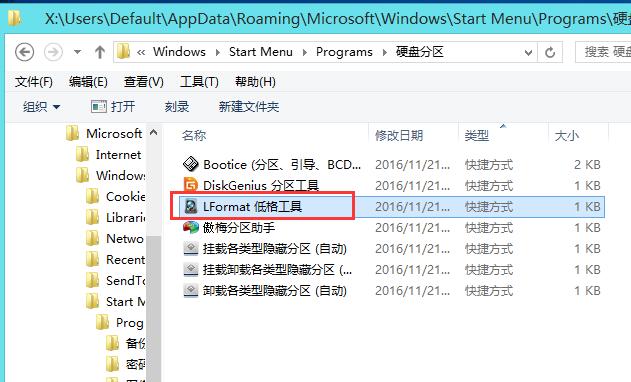Image resolution: width=631 pixels, height=382 pixels.
Task: Click the 刻录 toolbar button
Action: (x=177, y=107)
